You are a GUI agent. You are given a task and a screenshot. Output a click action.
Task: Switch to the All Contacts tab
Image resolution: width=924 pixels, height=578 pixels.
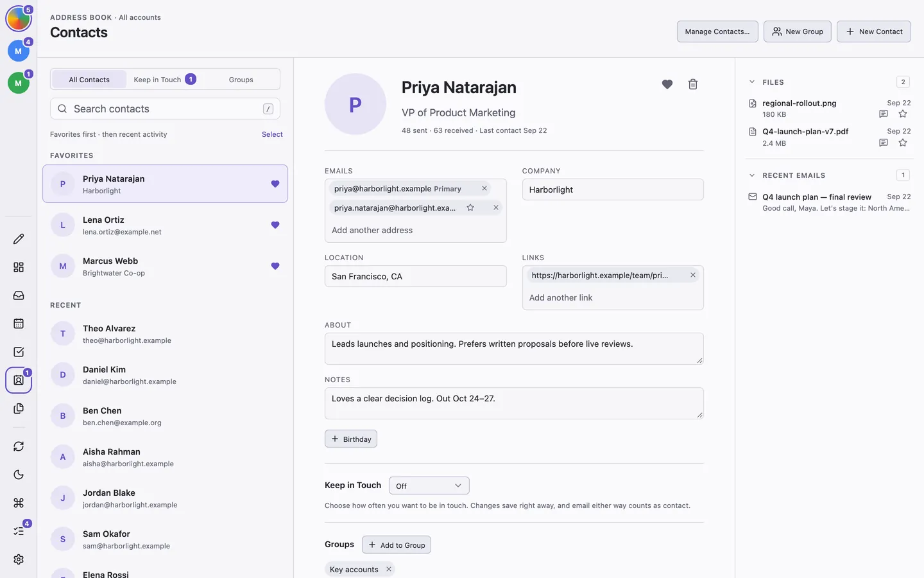point(89,80)
